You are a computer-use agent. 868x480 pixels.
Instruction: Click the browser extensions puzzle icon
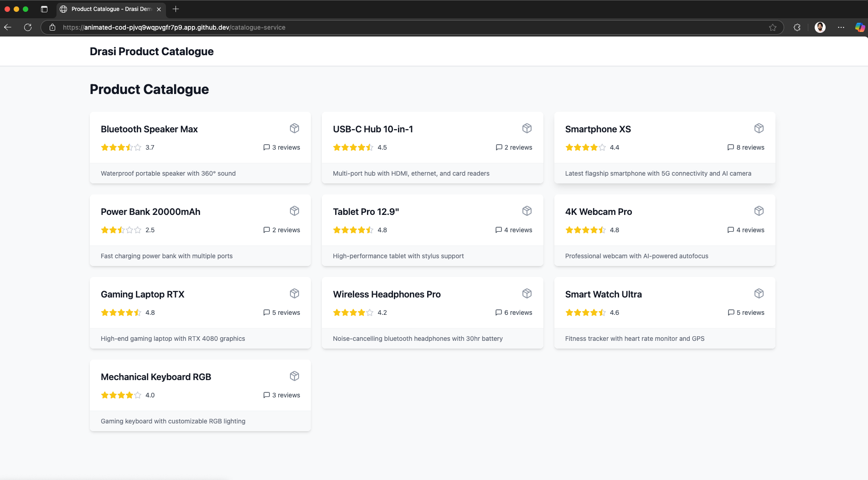797,27
